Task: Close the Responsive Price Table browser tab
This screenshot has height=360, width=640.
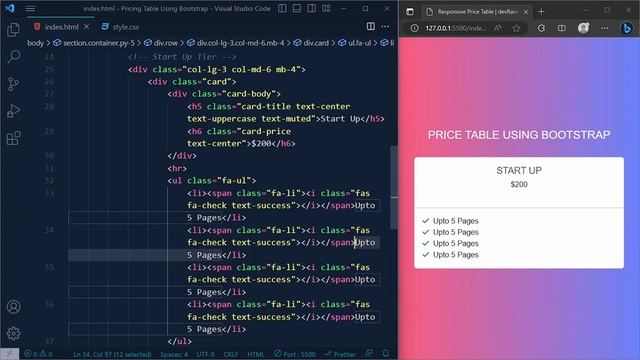Action: [x=526, y=12]
